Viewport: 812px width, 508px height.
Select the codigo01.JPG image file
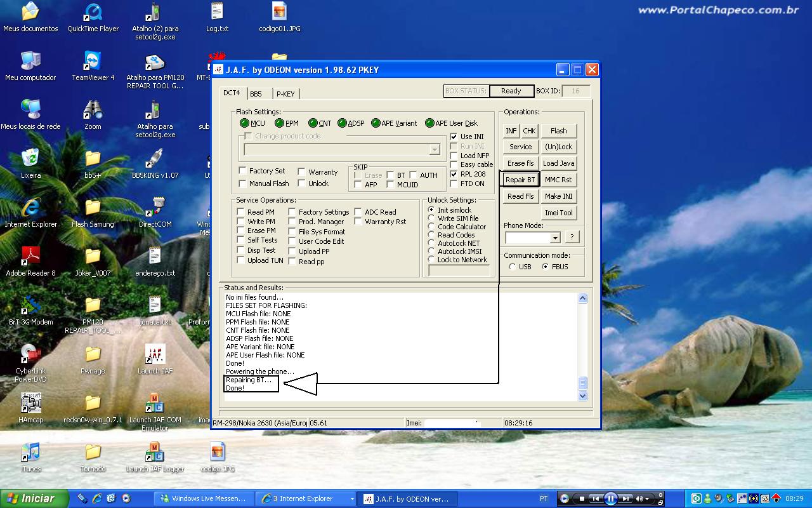[280, 18]
